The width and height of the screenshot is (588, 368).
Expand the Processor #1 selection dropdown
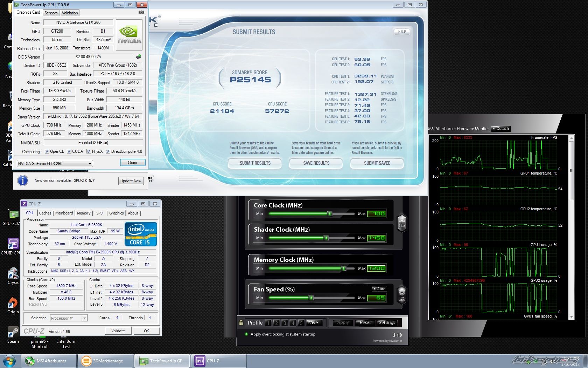(x=84, y=318)
